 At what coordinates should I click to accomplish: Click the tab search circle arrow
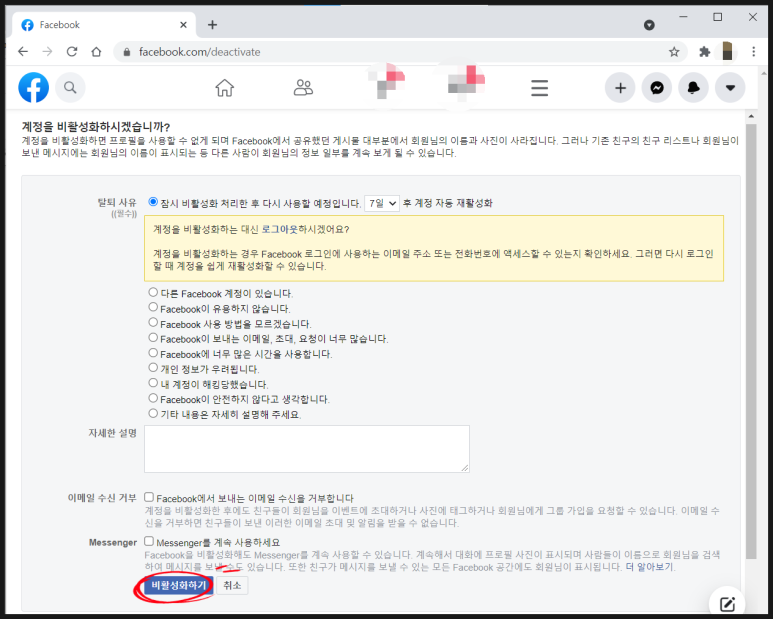[x=649, y=25]
